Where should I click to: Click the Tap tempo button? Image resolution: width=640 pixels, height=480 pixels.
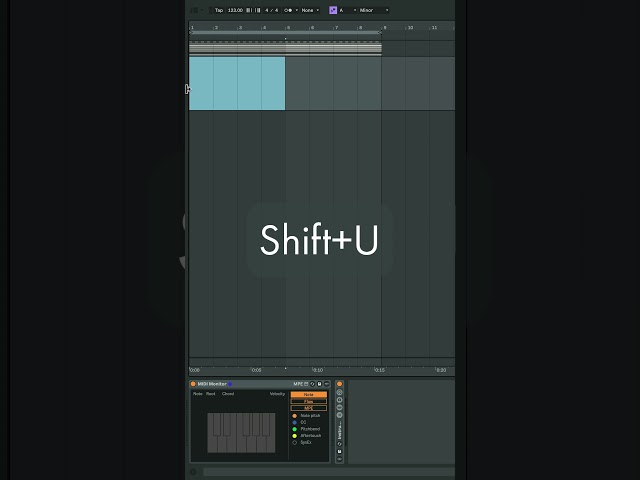pyautogui.click(x=219, y=10)
